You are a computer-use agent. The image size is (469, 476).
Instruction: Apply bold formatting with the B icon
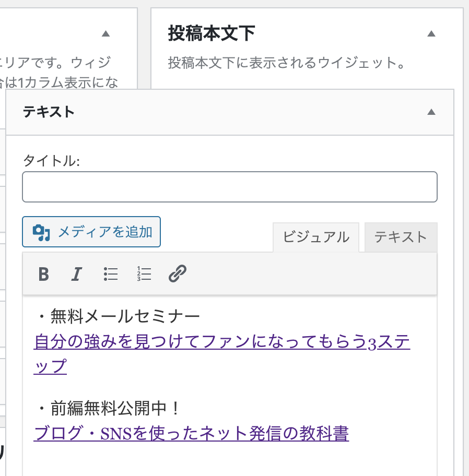(43, 273)
